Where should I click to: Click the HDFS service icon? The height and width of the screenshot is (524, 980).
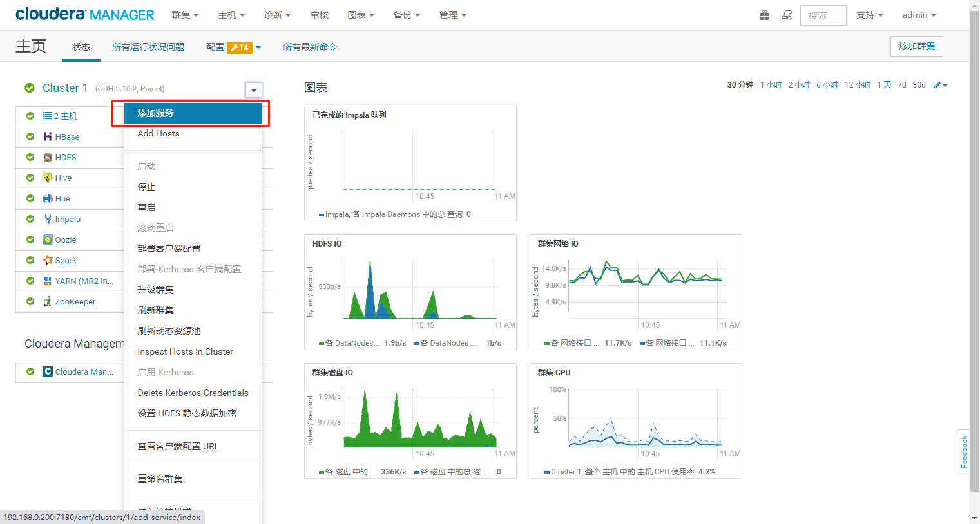coord(48,157)
